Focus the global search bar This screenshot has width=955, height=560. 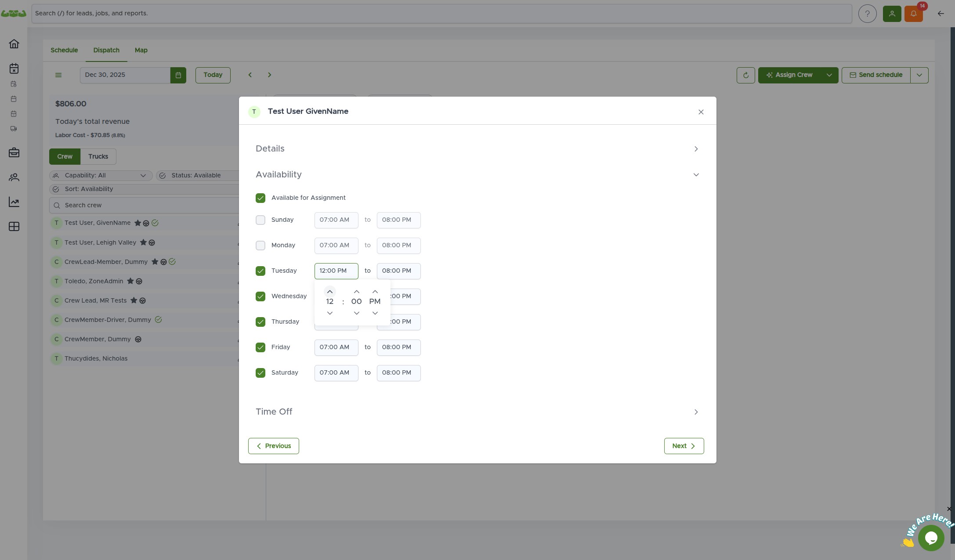[x=442, y=14]
